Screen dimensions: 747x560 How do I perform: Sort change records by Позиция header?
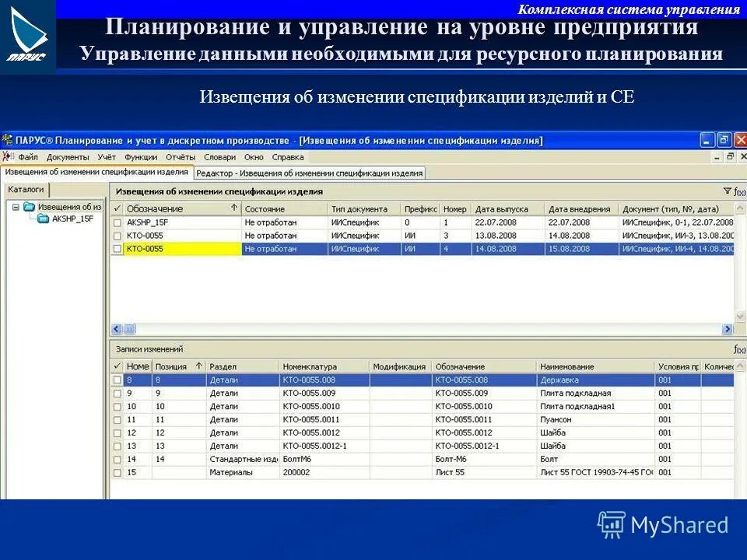pos(179,366)
